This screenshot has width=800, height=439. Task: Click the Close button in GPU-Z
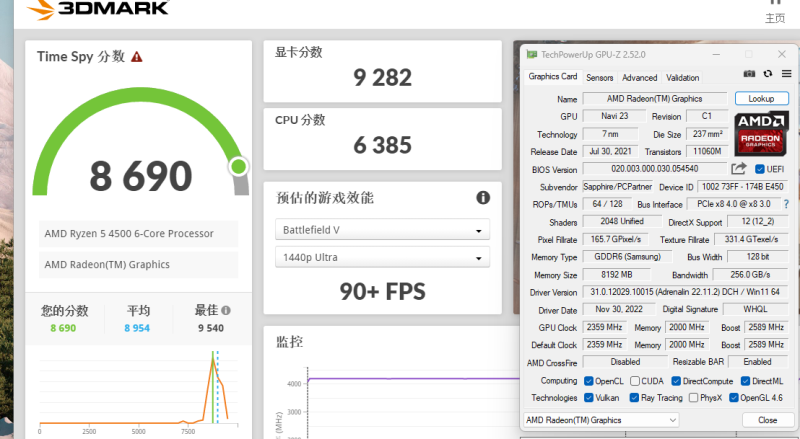pos(767,420)
